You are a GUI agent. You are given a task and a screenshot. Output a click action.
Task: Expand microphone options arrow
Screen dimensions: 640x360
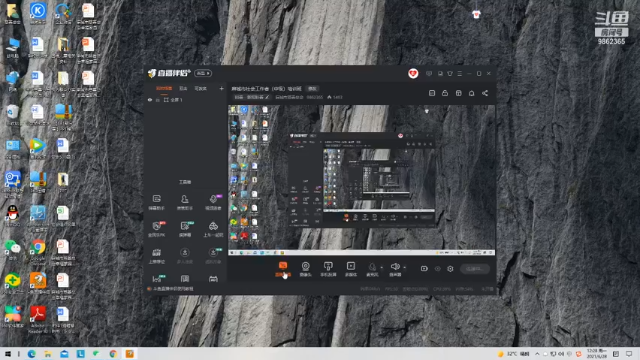(382, 268)
